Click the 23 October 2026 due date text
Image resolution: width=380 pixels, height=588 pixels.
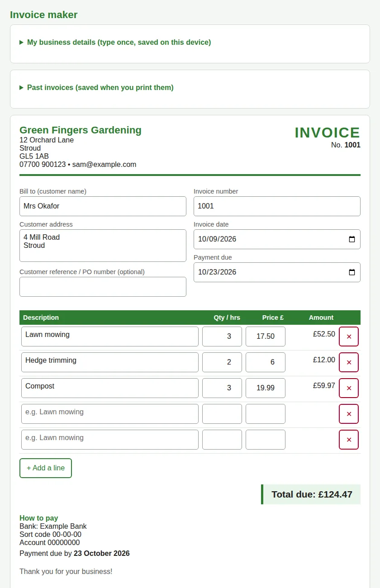102,554
